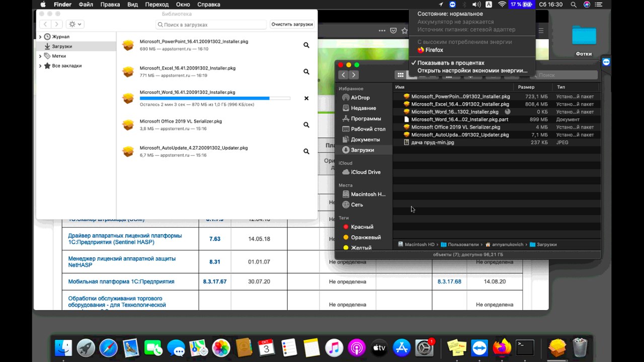
Task: Open the App Store from the Dock
Action: (x=401, y=348)
